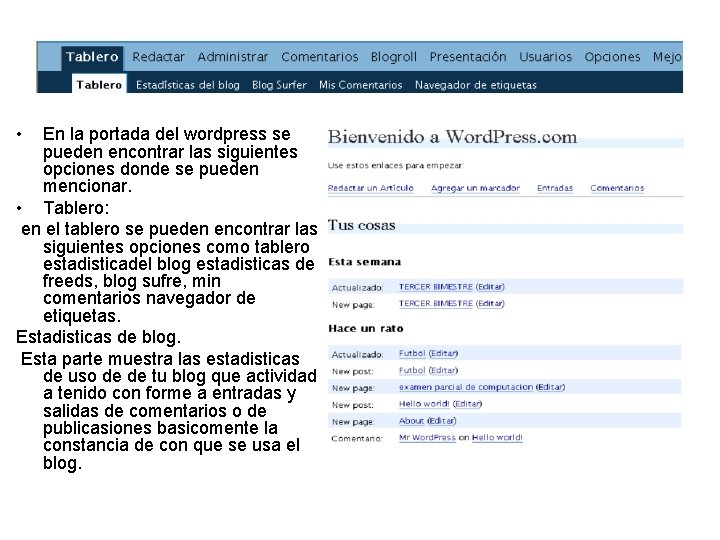Click the Agregar un marcador link

tap(475, 188)
